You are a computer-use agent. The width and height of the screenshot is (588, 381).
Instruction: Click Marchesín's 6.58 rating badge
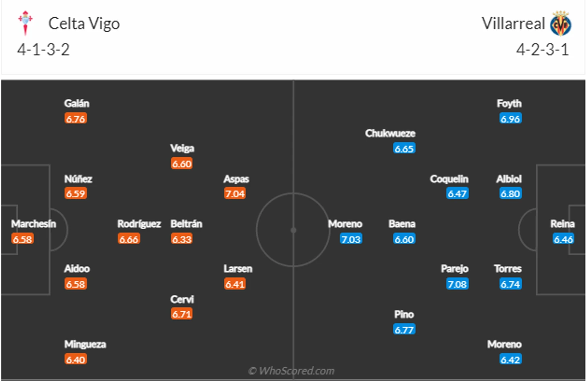coord(23,239)
